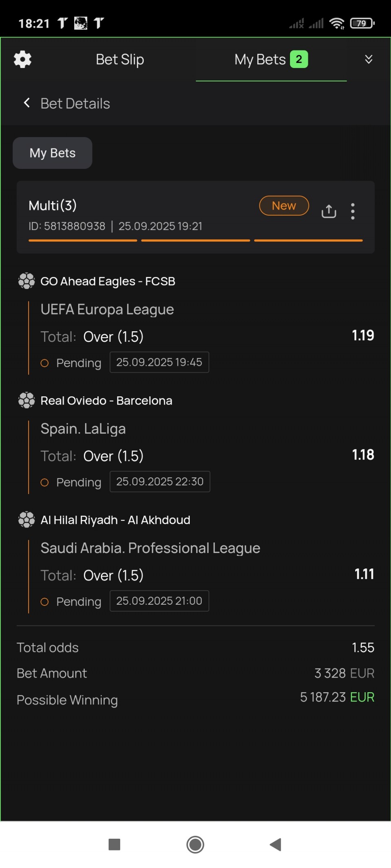The height and width of the screenshot is (868, 391).
Task: Tap the football icon for GO Ahead Eagles match
Action: [26, 281]
